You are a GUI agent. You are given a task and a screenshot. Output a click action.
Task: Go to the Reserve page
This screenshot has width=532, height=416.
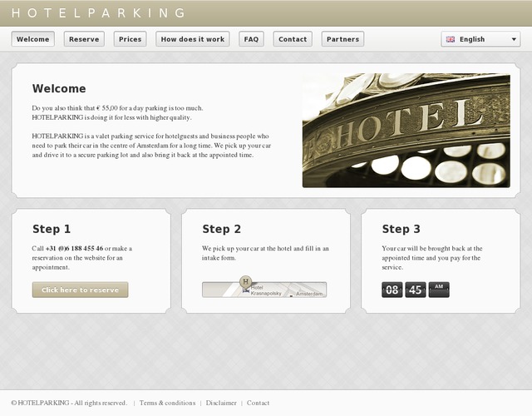click(84, 39)
